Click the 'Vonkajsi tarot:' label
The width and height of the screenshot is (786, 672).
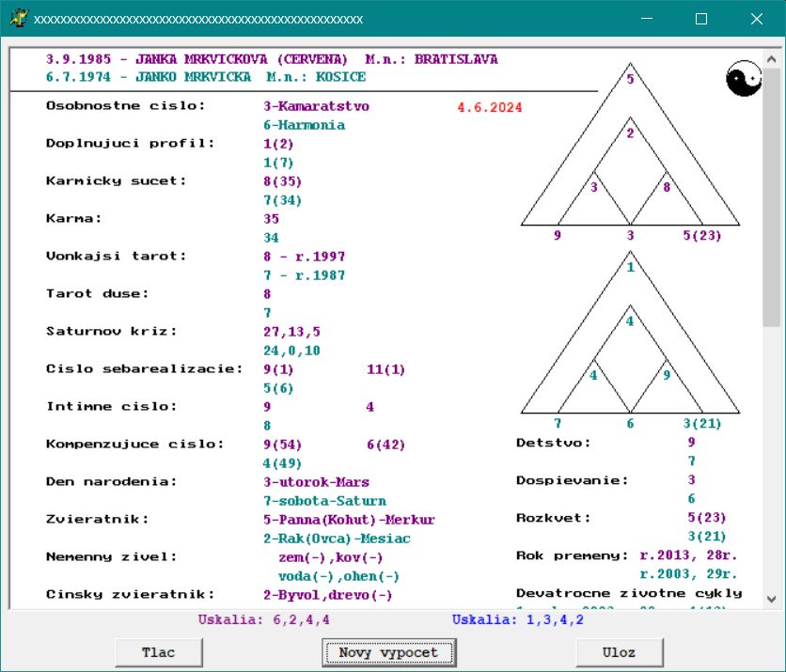click(117, 256)
